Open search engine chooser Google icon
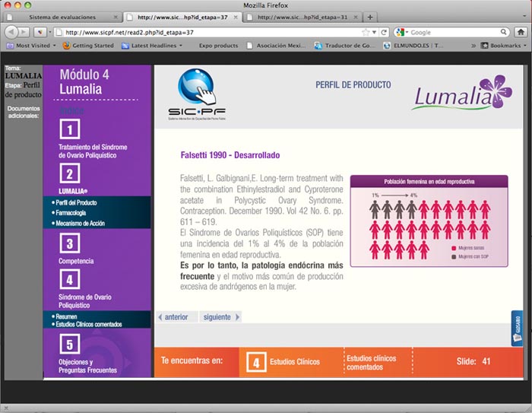Screen dimensions: 532x413 coord(401,32)
